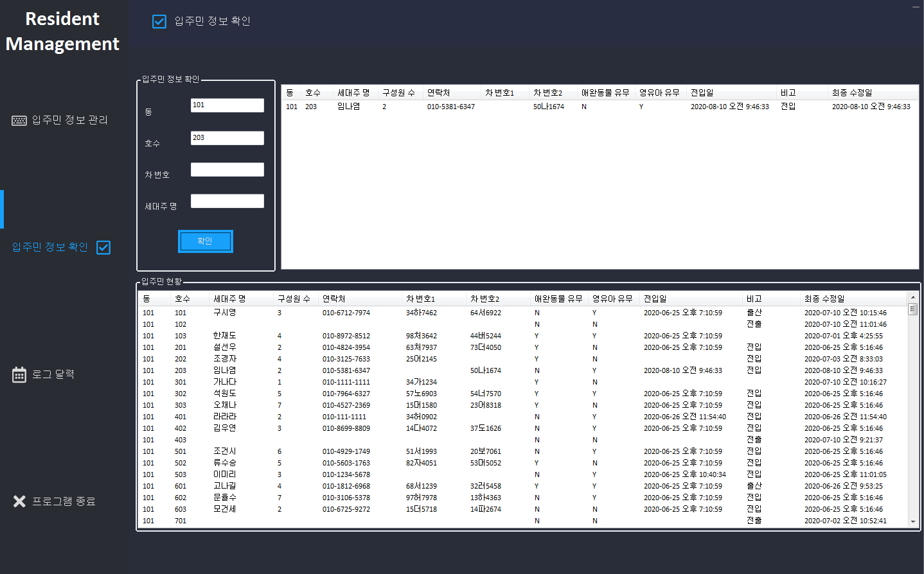Click checkmark icon beside sidebar 입주민 정보 확인
This screenshot has width=924, height=574.
(x=103, y=247)
